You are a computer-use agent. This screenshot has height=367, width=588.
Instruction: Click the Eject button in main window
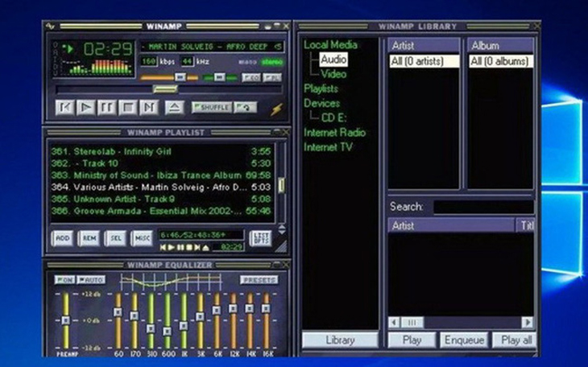point(174,108)
